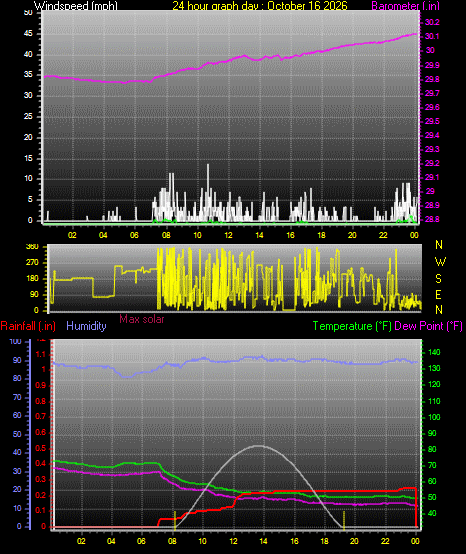Click the 30.1 barometer axis value
The height and width of the screenshot is (554, 466).
[x=432, y=36]
